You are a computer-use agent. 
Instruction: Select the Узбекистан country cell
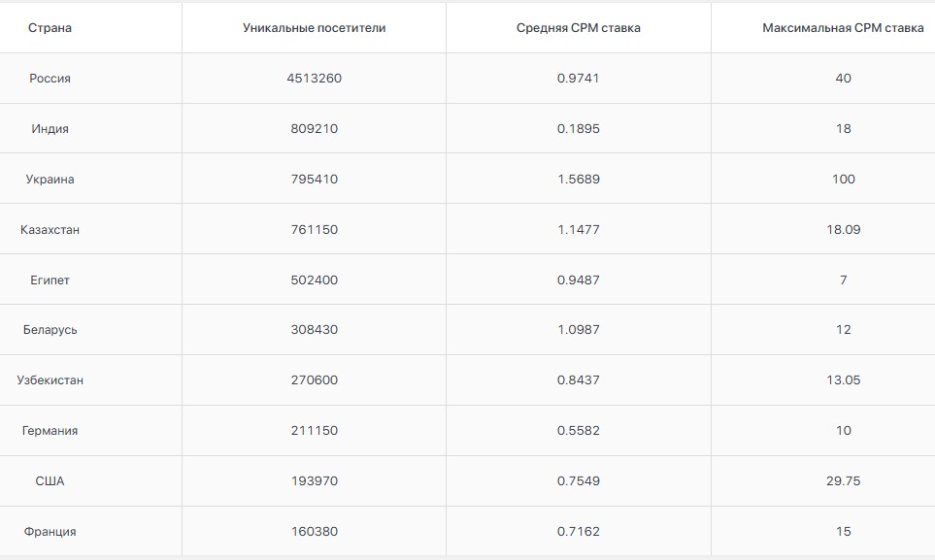50,380
